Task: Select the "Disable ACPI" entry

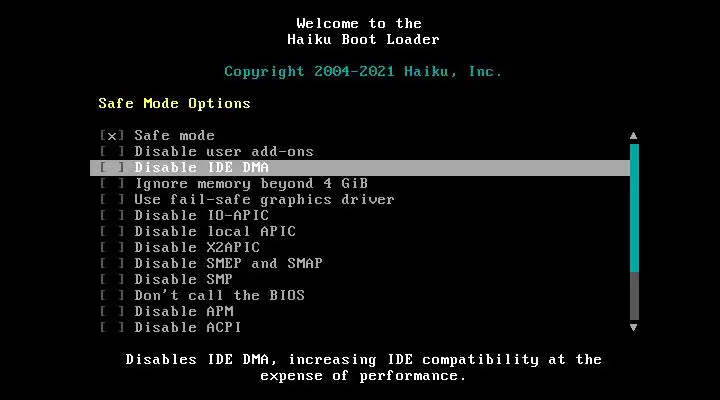Action: [x=188, y=327]
